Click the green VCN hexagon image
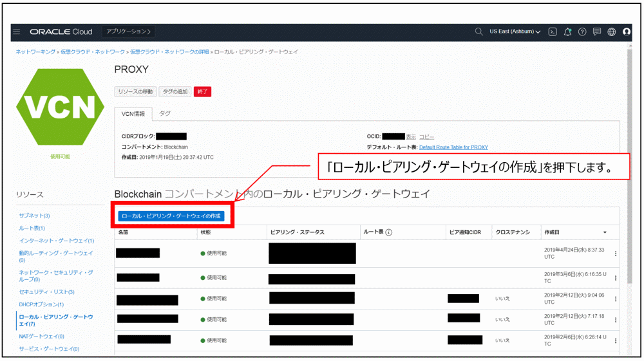Viewport: 644px width, 361px height. [60, 107]
